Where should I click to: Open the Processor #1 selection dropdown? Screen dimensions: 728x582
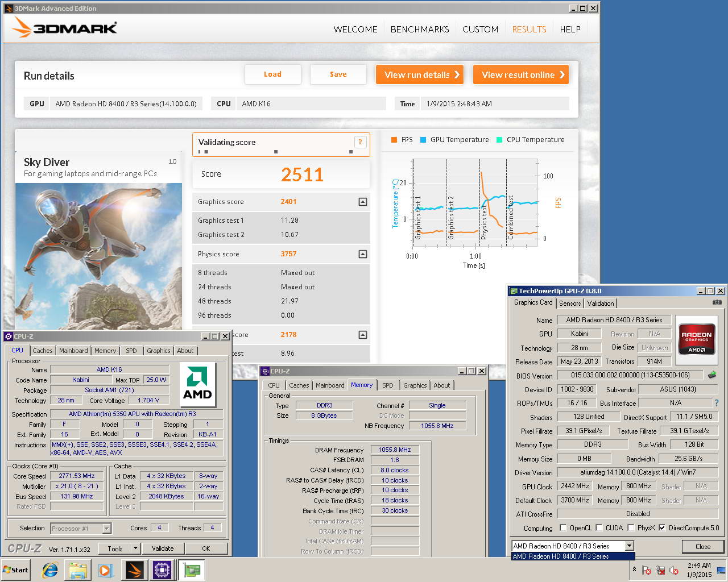106,529
